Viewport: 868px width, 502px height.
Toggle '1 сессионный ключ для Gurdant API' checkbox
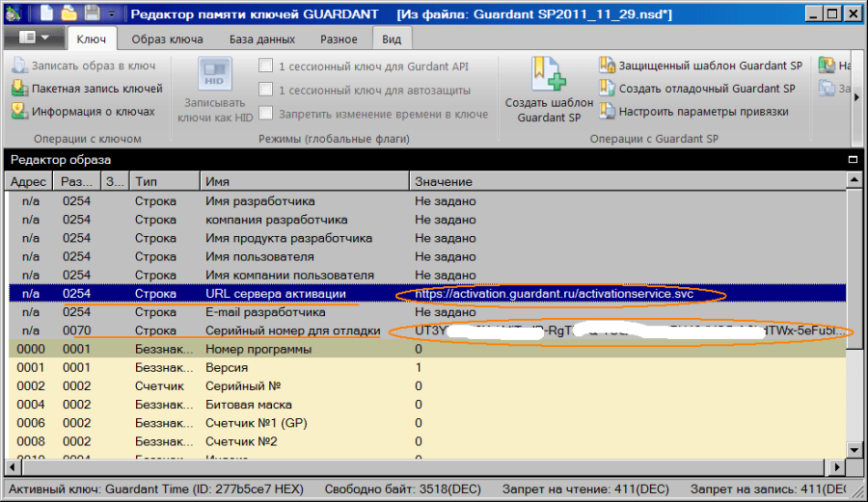[266, 66]
